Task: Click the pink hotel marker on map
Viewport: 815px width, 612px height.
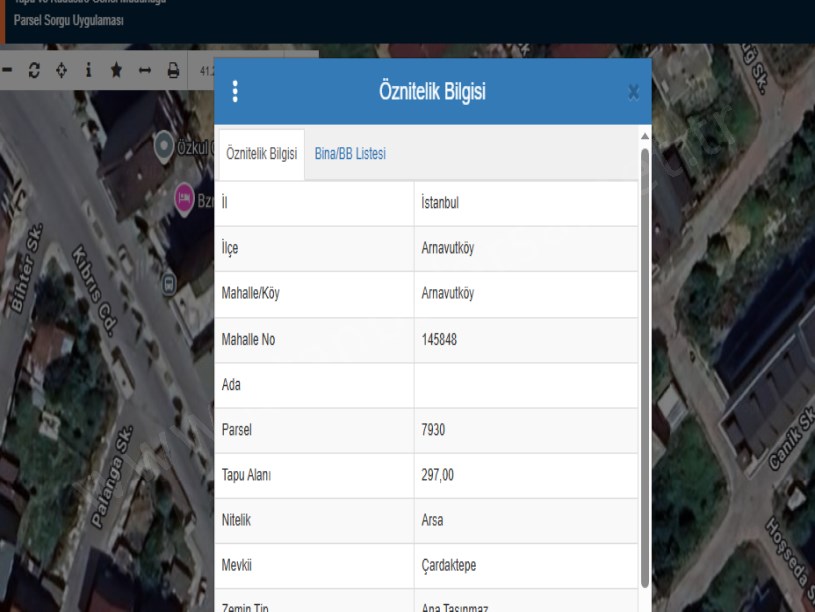Action: click(184, 198)
